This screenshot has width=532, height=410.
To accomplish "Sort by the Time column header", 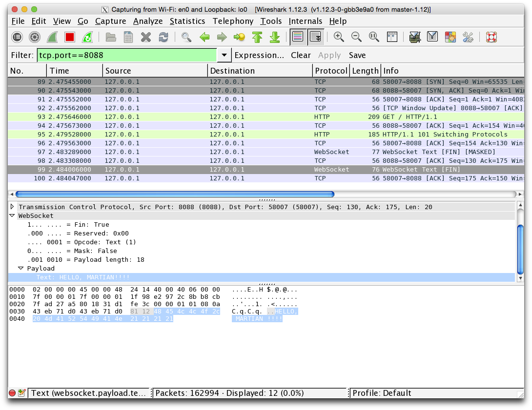I will [x=75, y=71].
